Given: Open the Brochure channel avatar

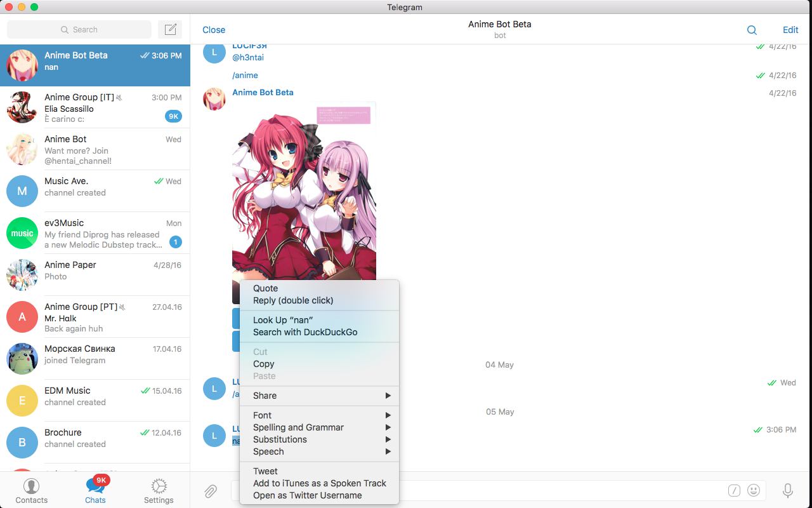Looking at the screenshot, I should [22, 443].
